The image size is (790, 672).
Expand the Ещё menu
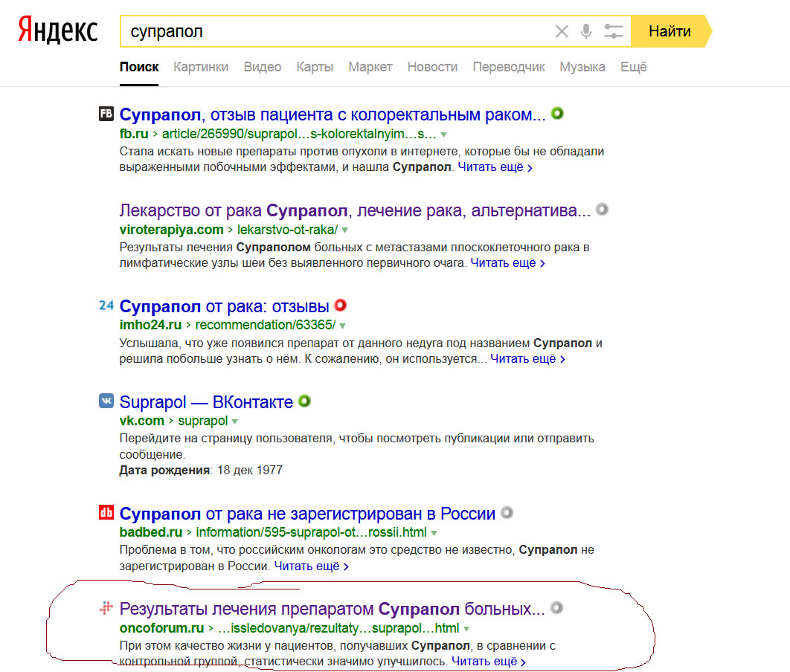634,67
